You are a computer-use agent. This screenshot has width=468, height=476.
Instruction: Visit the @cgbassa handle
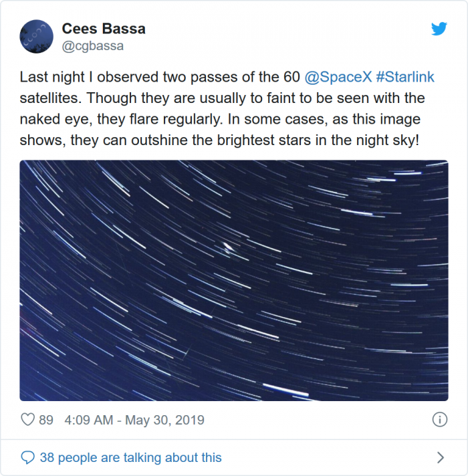93,46
